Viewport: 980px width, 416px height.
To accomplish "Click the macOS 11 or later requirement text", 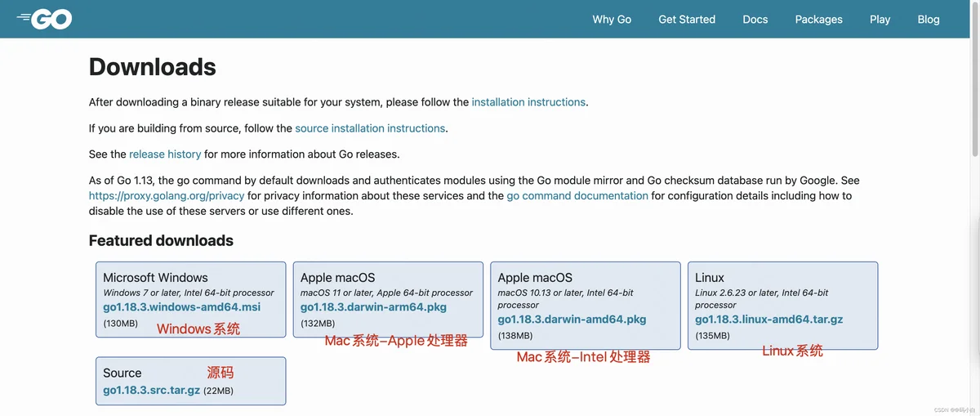I will click(x=386, y=293).
